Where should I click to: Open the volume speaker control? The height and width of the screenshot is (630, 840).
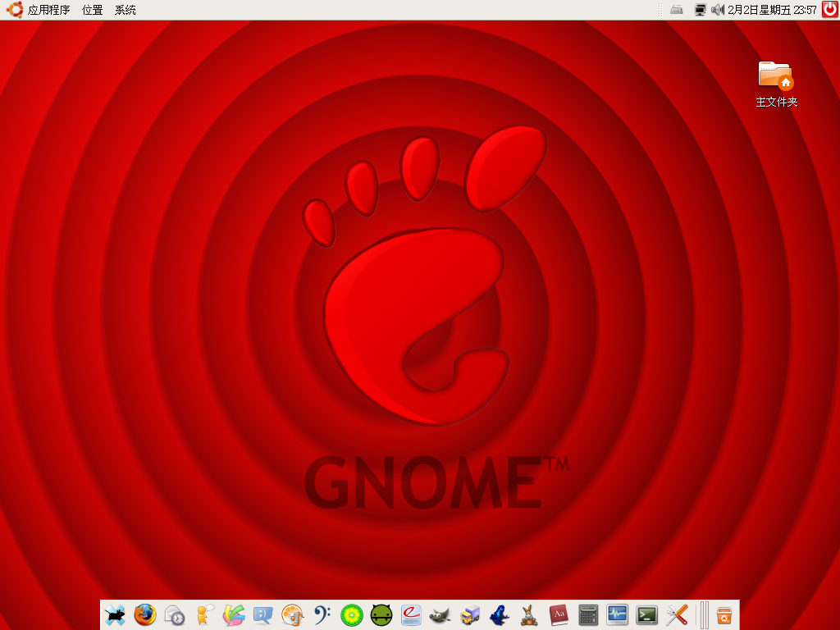[x=717, y=10]
